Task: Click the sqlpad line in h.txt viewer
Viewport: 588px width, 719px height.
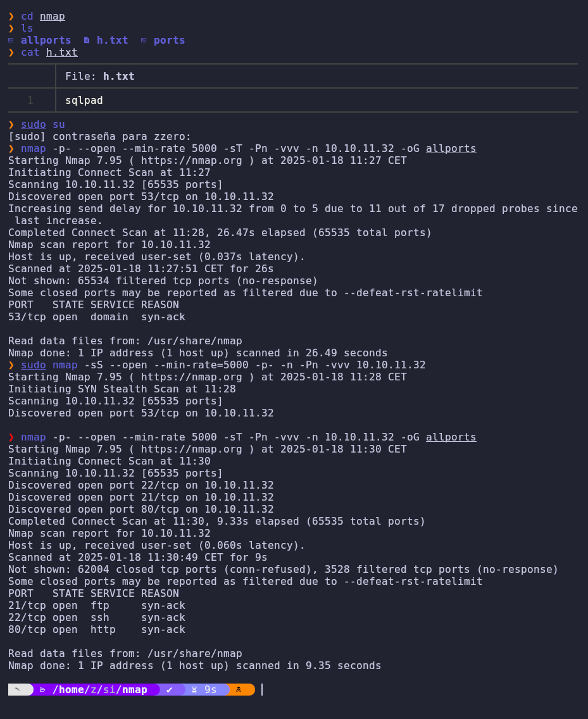Action: 84,101
